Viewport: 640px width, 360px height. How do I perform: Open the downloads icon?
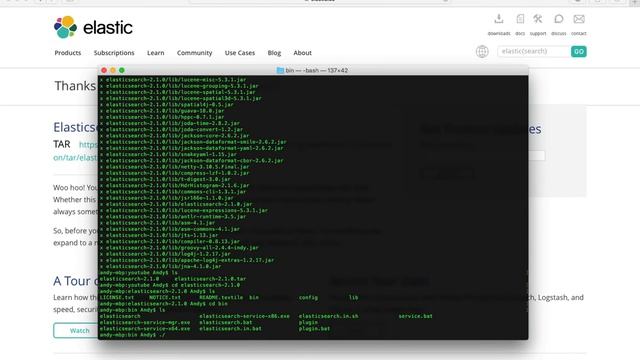(x=498, y=19)
